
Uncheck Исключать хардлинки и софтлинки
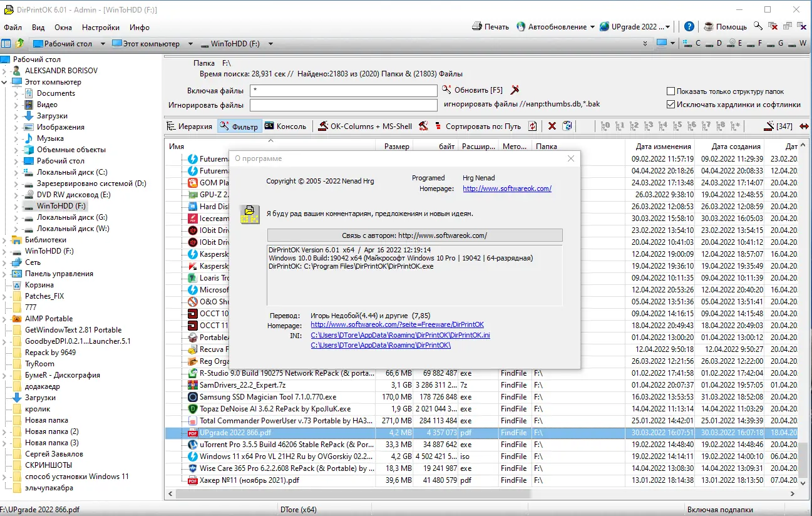pyautogui.click(x=671, y=105)
